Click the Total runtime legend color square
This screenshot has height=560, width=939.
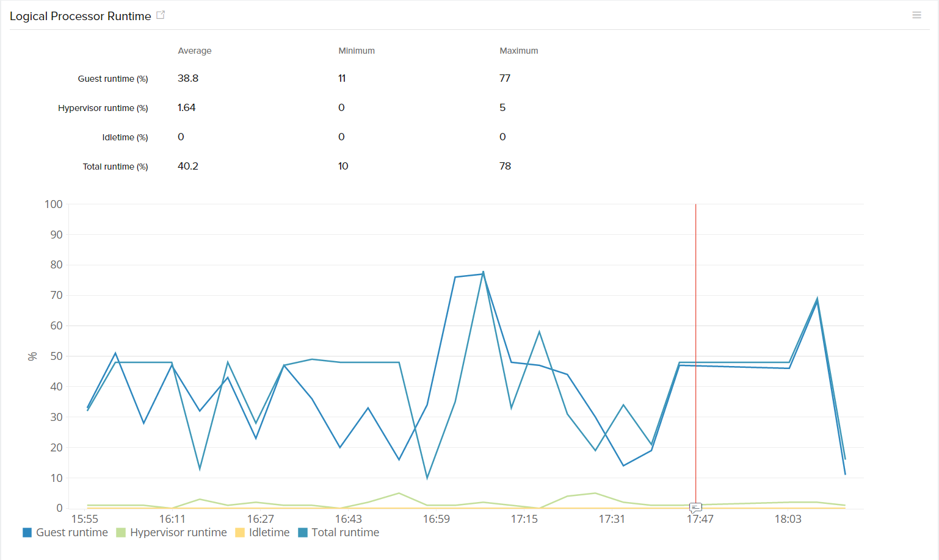(303, 533)
